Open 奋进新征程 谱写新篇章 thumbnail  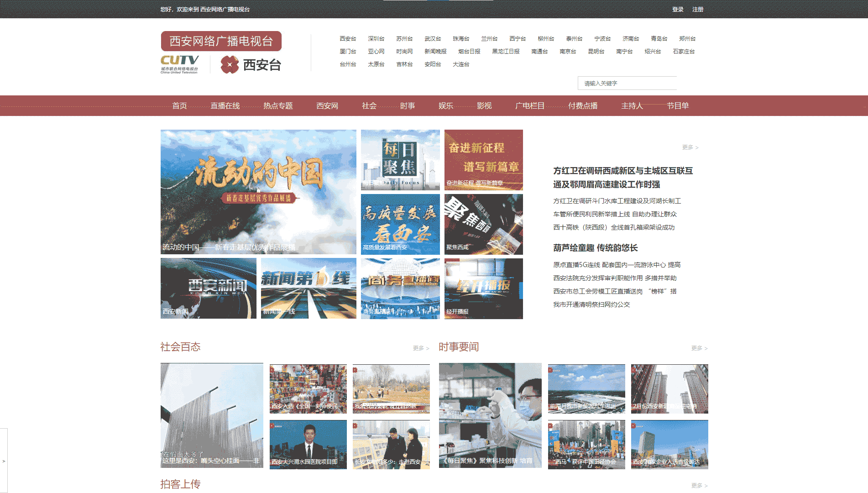[484, 160]
